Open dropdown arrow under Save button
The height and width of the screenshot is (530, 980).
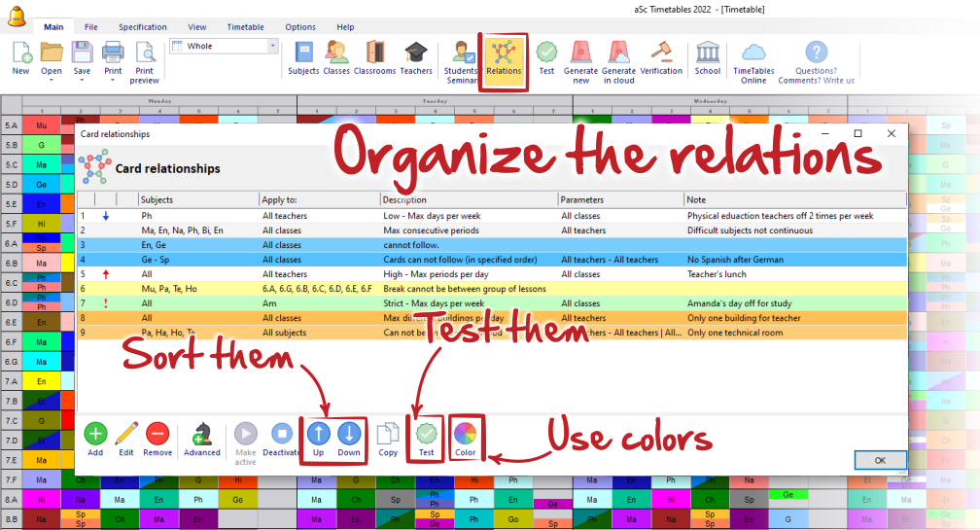pyautogui.click(x=82, y=80)
